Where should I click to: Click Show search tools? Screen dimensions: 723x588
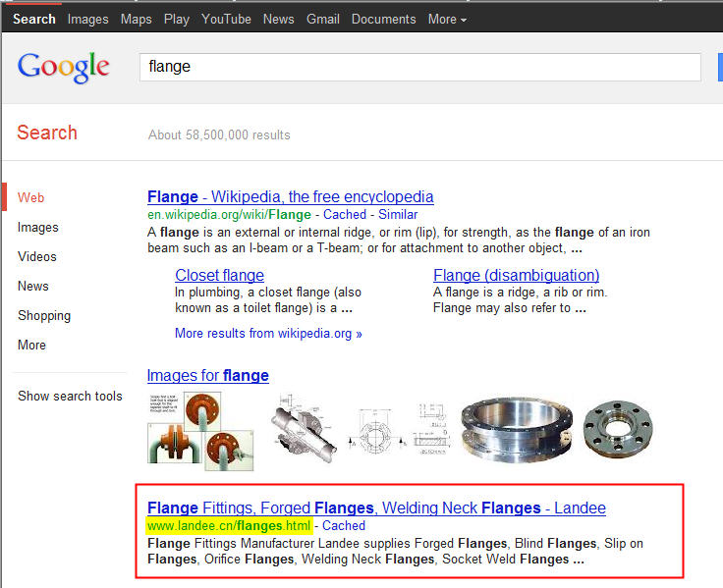pyautogui.click(x=70, y=396)
